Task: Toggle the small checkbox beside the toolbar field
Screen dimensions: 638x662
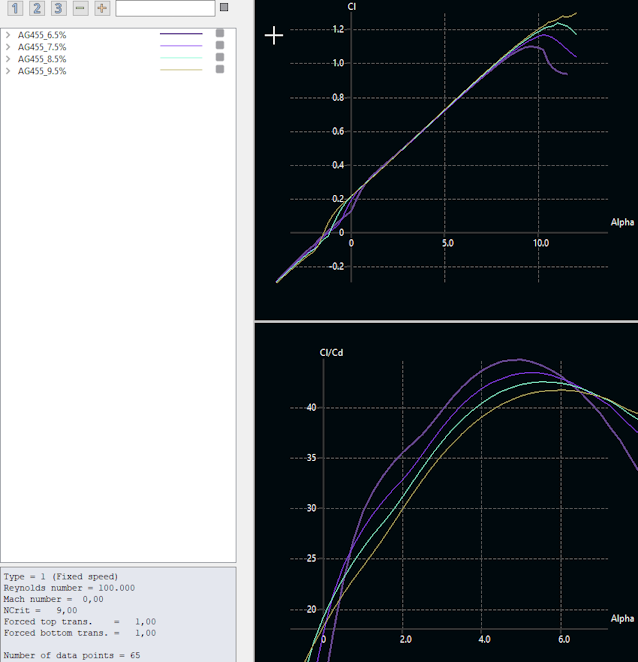Action: tap(224, 7)
